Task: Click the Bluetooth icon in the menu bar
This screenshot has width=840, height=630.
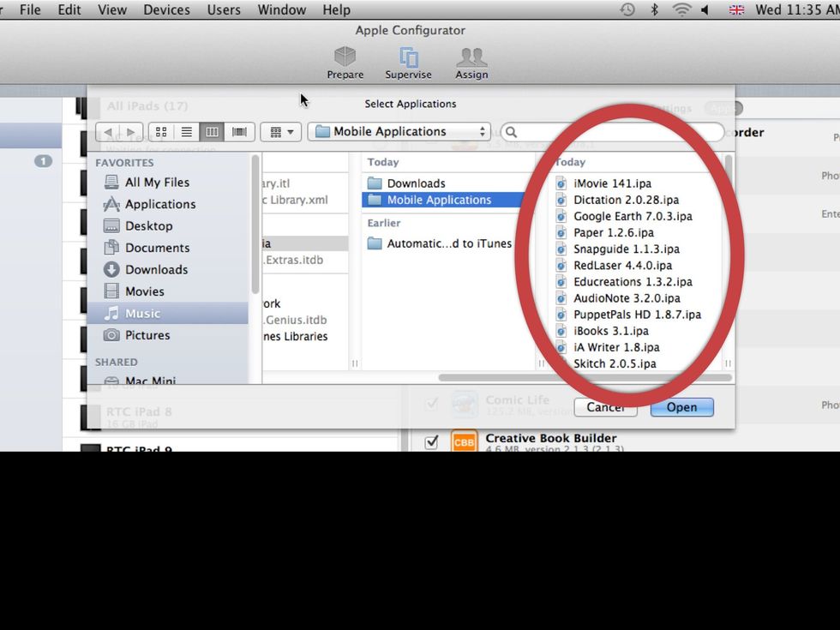Action: pyautogui.click(x=654, y=9)
